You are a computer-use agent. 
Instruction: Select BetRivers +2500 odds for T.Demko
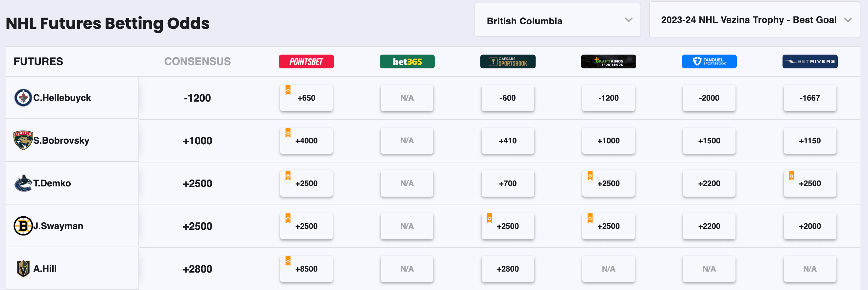pyautogui.click(x=810, y=183)
